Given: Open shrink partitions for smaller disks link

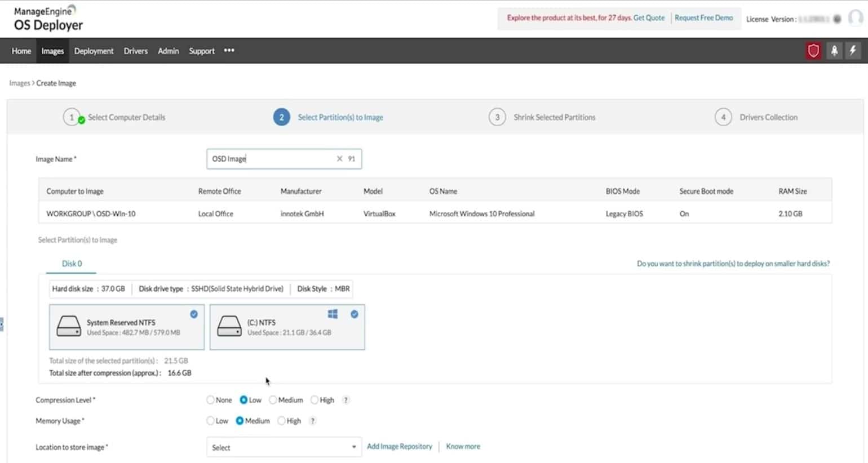Looking at the screenshot, I should coord(733,264).
